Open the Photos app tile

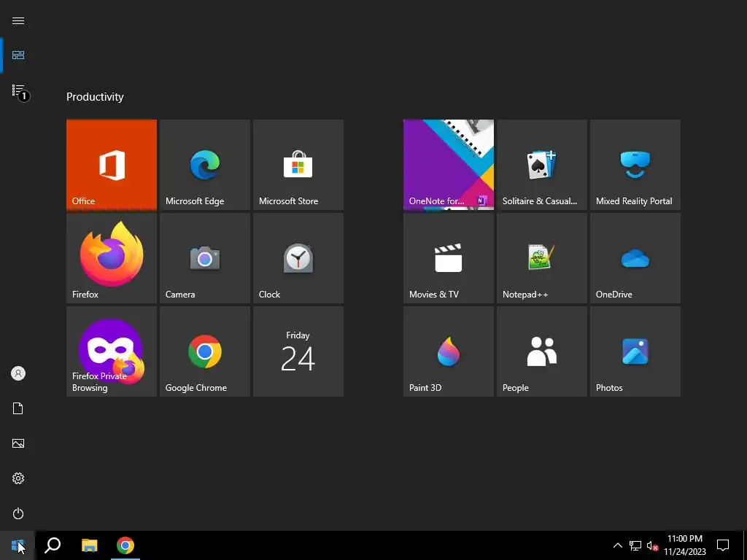pyautogui.click(x=635, y=351)
